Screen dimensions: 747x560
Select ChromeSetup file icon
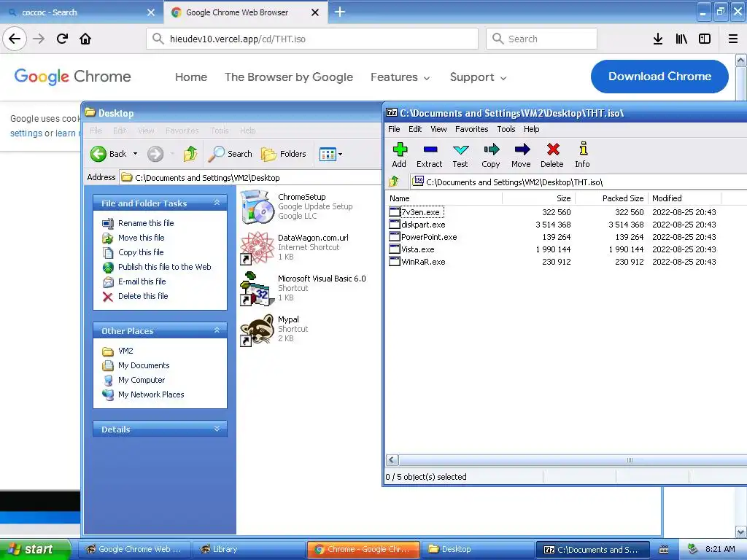click(x=258, y=206)
